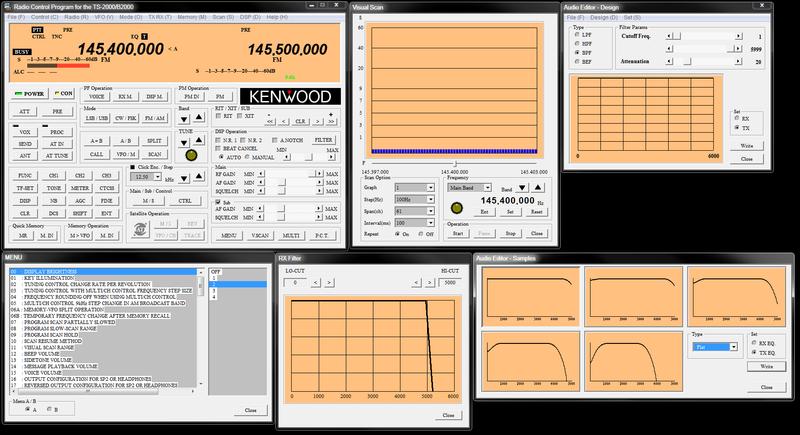Open File menu in Radio Control Program
This screenshot has height=435, width=800.
[x=16, y=17]
